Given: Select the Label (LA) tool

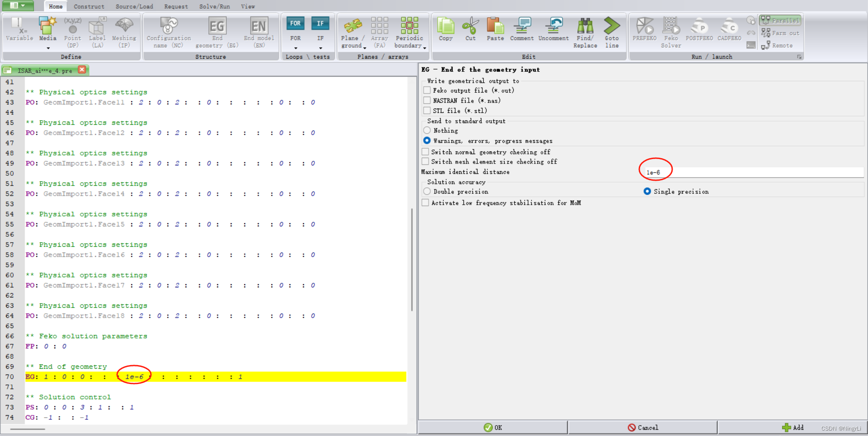Looking at the screenshot, I should (x=97, y=32).
